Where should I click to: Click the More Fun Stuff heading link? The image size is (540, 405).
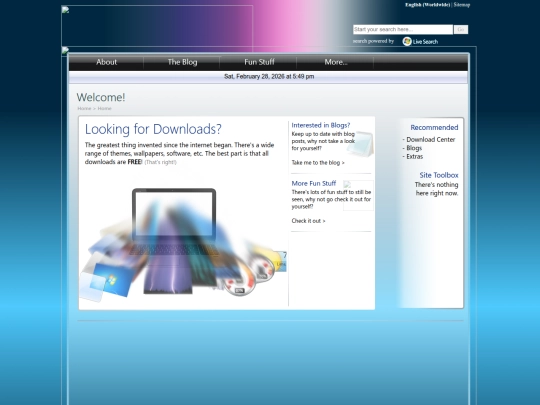tap(313, 183)
